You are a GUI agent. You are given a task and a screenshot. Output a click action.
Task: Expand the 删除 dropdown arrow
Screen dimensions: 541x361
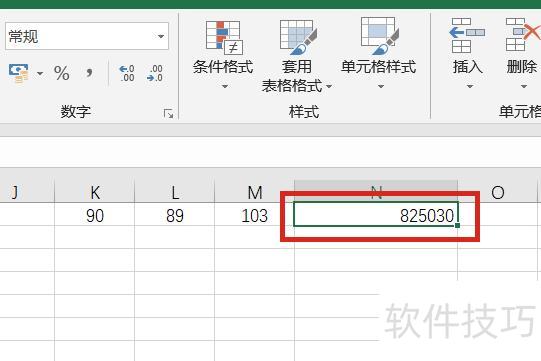click(524, 86)
